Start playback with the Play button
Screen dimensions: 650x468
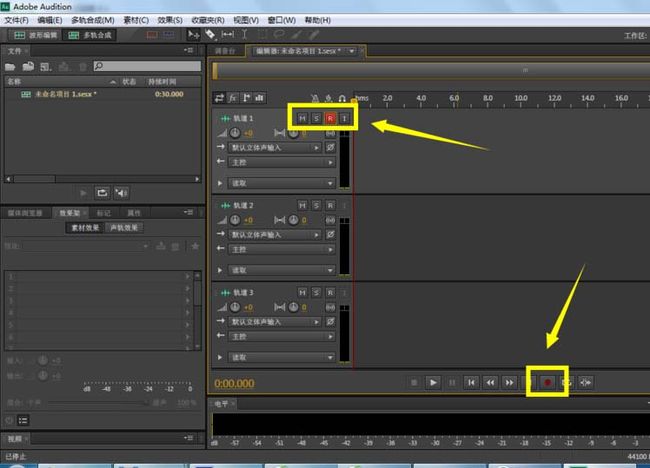point(433,382)
